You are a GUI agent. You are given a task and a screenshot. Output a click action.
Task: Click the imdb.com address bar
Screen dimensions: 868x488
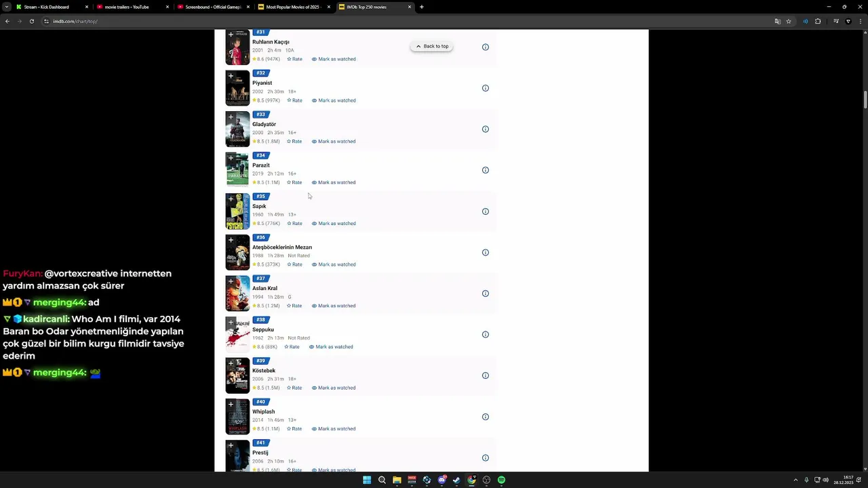pos(407,21)
